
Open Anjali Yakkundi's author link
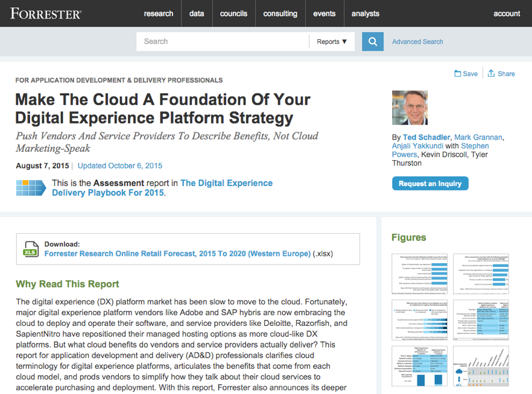[417, 146]
